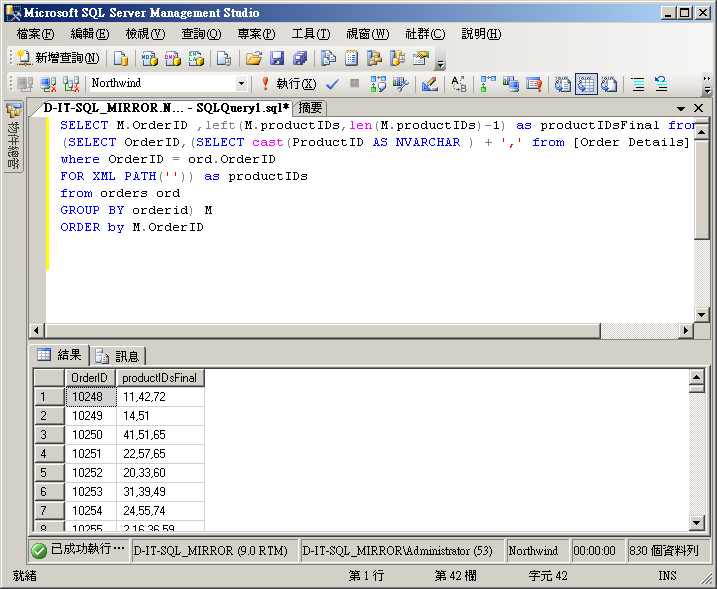Image resolution: width=717 pixels, height=589 pixels.
Task: Select the 訊息 Messages tab
Action: pos(118,356)
